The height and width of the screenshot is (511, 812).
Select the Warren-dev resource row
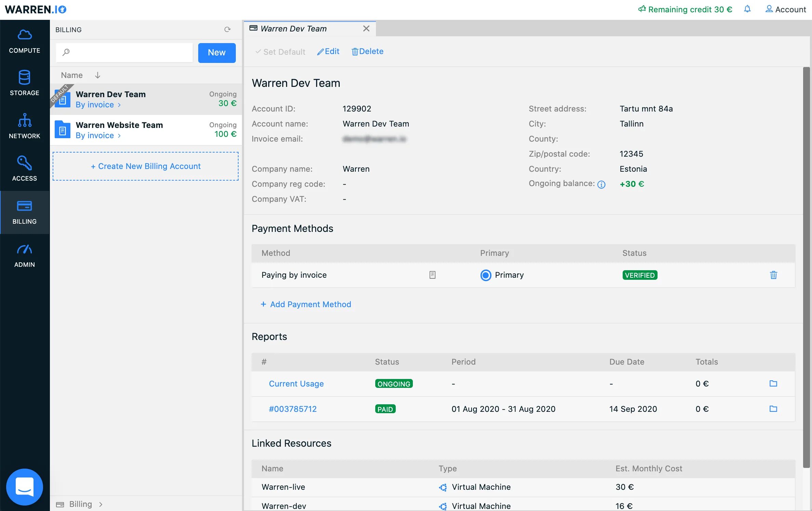tap(523, 504)
